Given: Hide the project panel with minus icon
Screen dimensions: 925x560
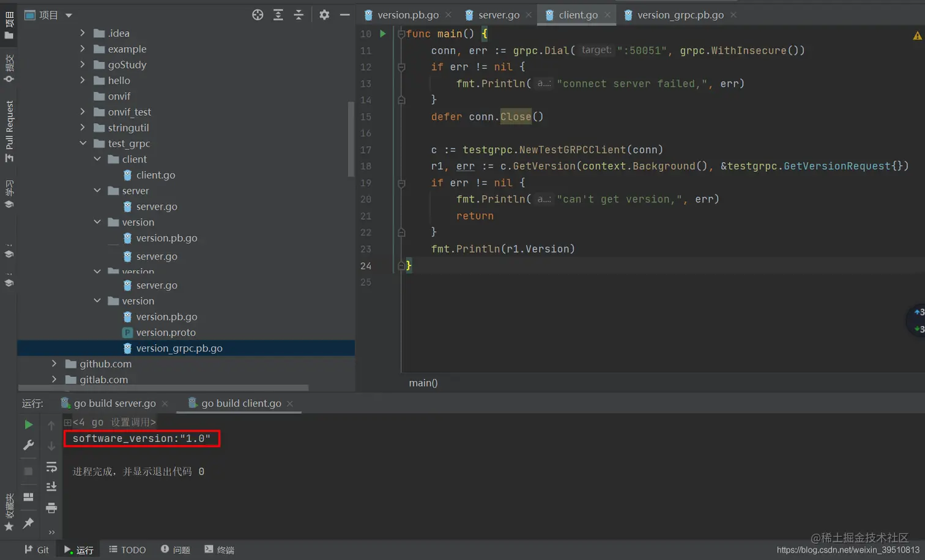Looking at the screenshot, I should (345, 15).
